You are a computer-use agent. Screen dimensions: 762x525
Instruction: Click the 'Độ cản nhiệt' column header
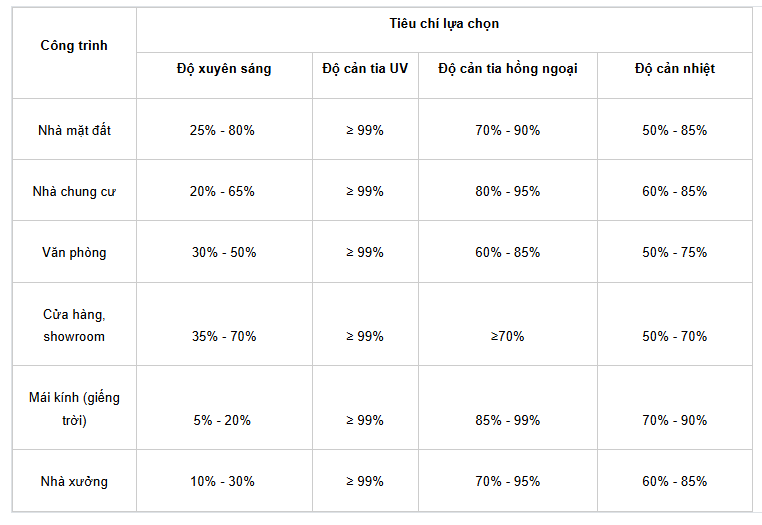pos(675,69)
